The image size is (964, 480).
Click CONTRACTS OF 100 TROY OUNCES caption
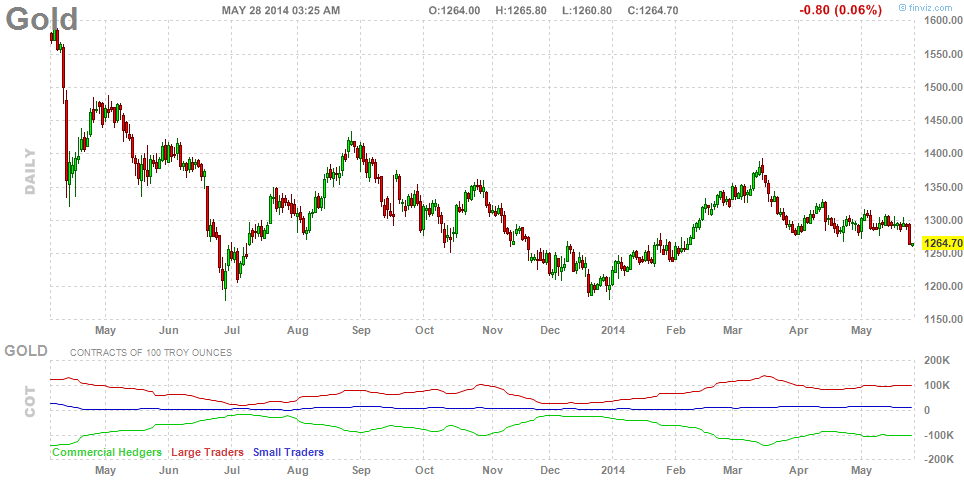click(x=151, y=353)
